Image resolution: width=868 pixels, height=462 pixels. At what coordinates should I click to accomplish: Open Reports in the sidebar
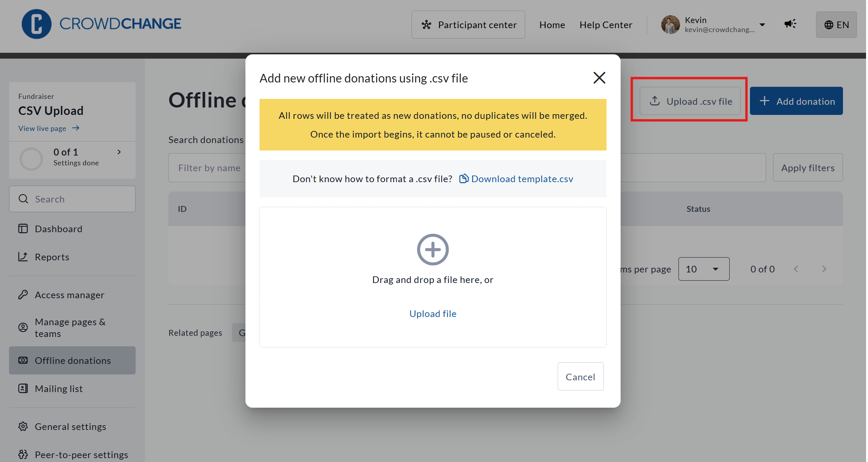click(x=52, y=257)
